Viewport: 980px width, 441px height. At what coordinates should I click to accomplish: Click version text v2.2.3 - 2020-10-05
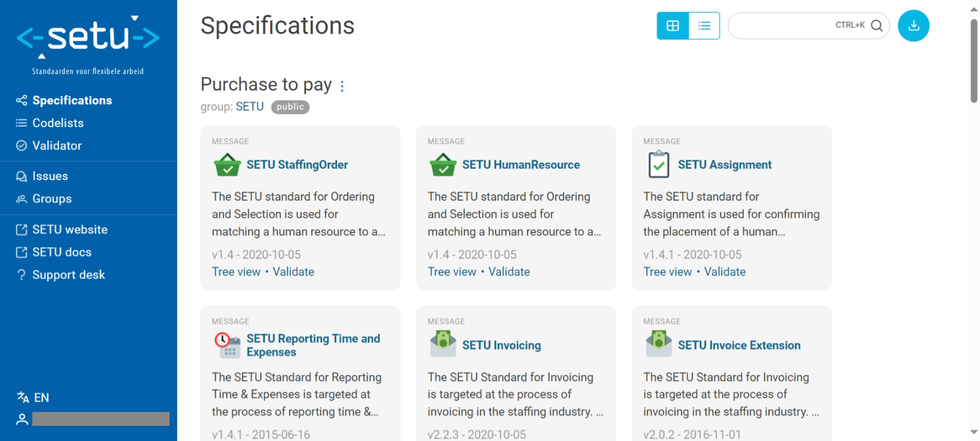[x=476, y=434]
